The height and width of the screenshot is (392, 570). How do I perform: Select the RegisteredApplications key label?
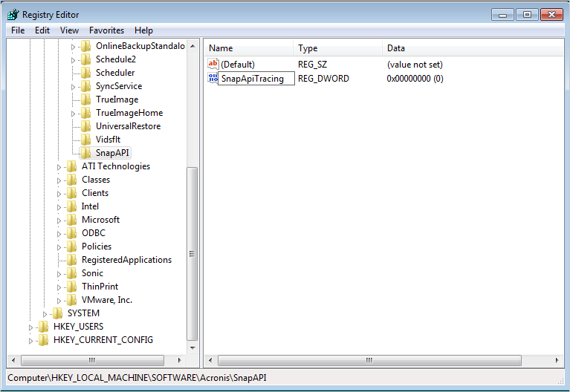[x=126, y=260]
